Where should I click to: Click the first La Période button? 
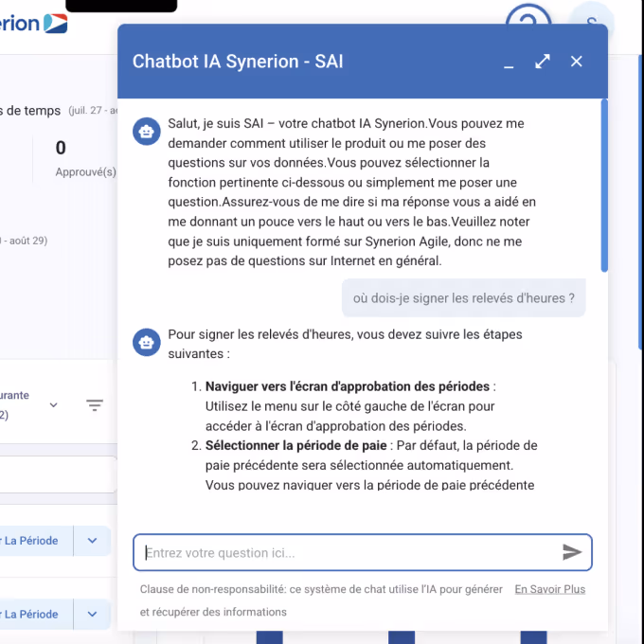(36, 541)
